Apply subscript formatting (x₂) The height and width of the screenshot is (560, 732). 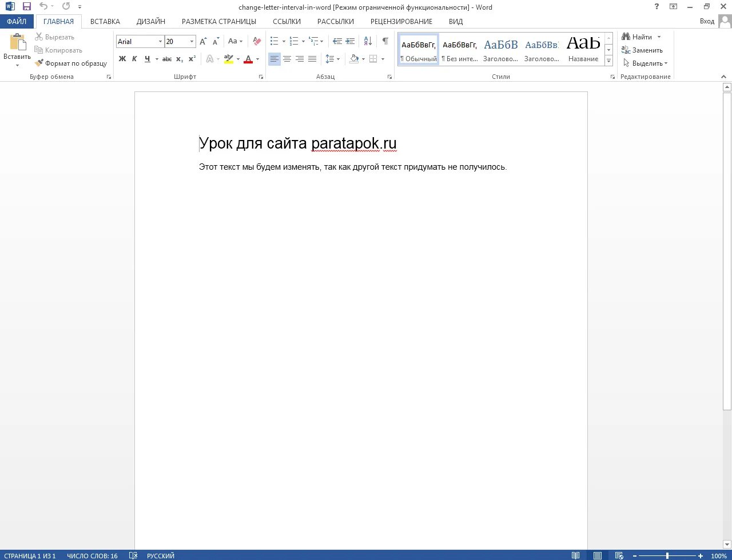click(180, 59)
